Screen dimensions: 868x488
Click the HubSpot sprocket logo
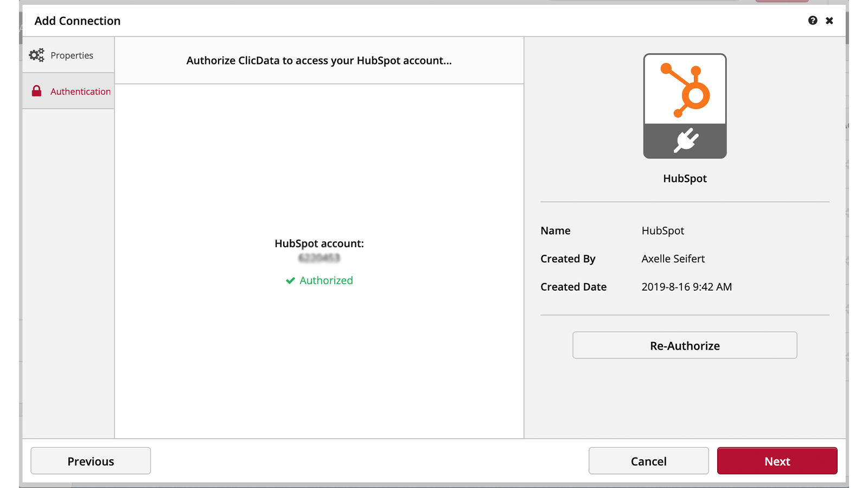tap(684, 89)
